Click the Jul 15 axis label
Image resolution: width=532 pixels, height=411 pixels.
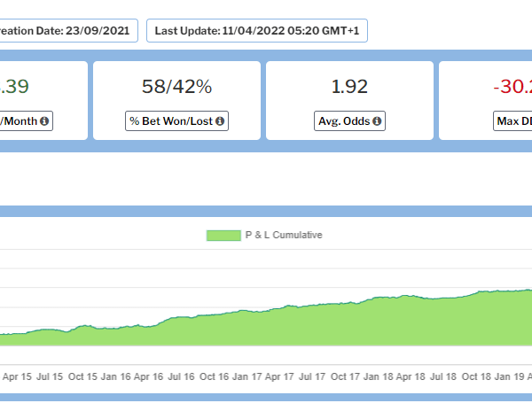pyautogui.click(x=50, y=376)
